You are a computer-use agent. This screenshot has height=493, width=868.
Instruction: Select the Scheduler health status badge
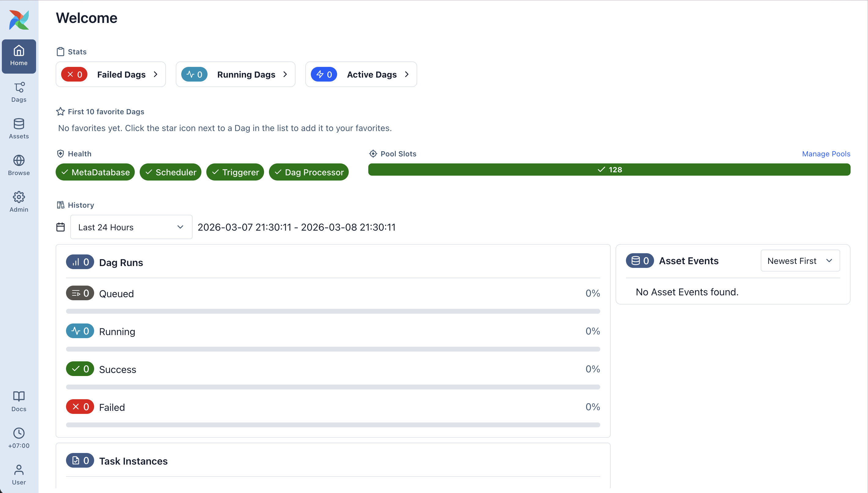(x=171, y=172)
